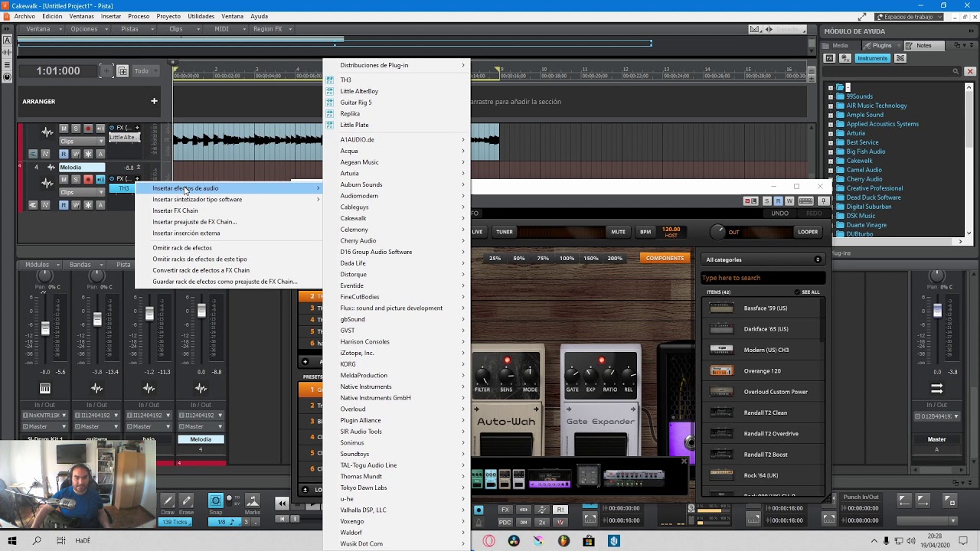Open the Utilidades menu
Viewport: 980px width, 551px height.
click(201, 16)
